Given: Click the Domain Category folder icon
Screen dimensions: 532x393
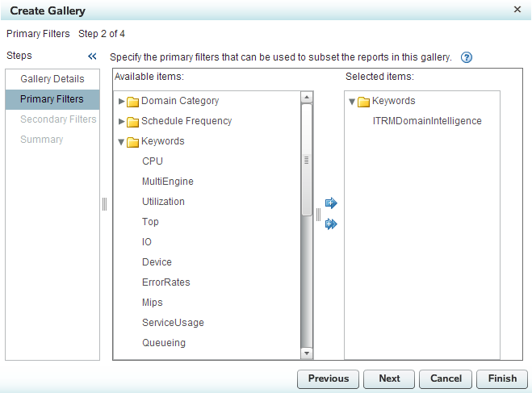Looking at the screenshot, I should pos(132,102).
